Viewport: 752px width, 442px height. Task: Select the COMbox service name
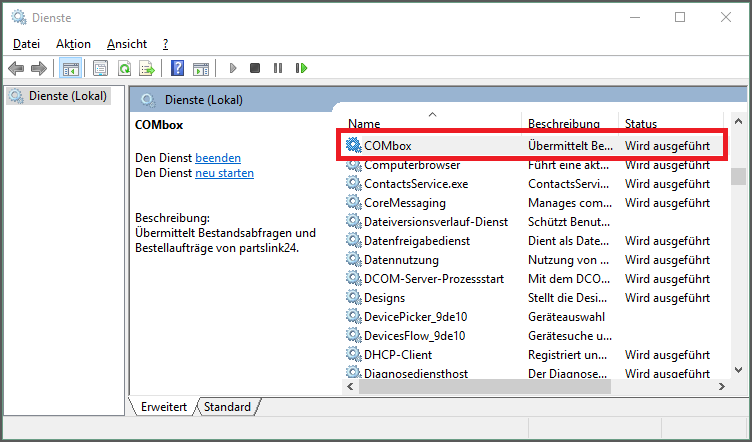[x=388, y=146]
